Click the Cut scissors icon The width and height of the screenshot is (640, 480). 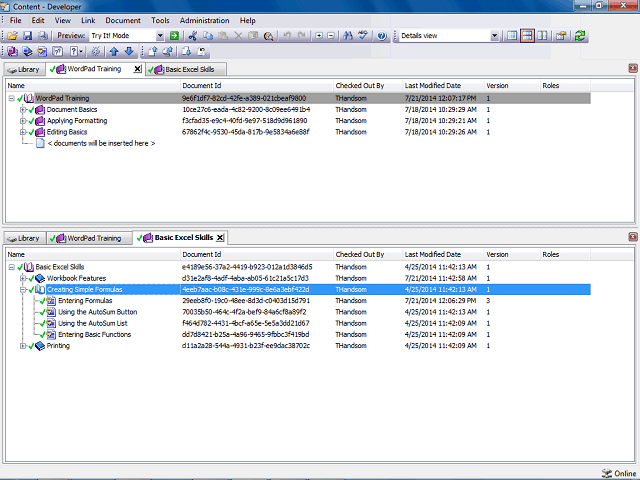193,36
